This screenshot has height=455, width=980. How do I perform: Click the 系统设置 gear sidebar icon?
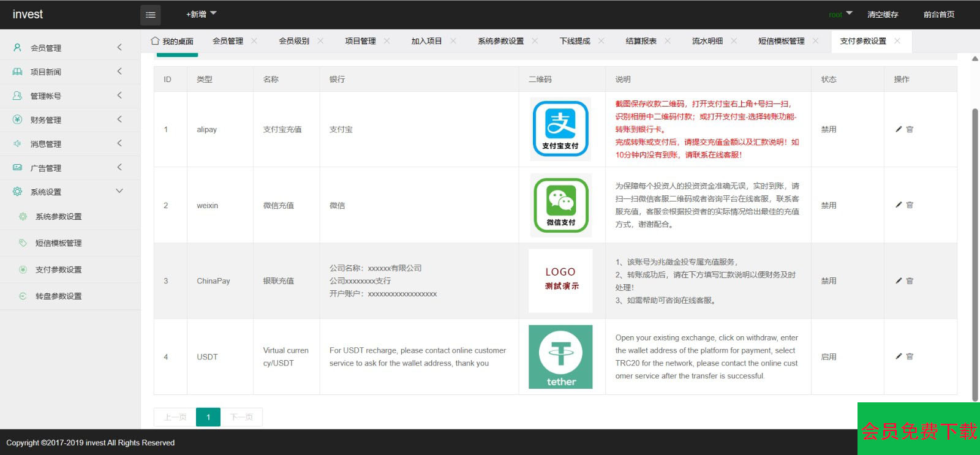[17, 191]
